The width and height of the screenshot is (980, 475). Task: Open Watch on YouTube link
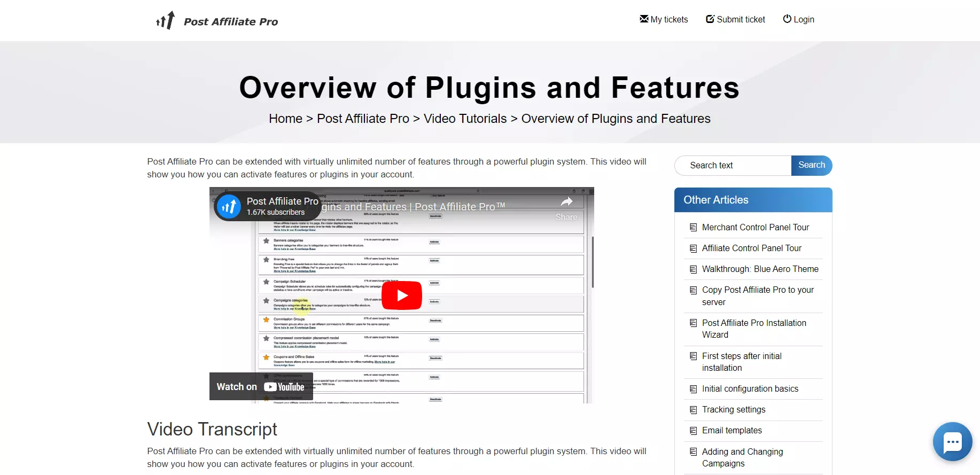261,386
